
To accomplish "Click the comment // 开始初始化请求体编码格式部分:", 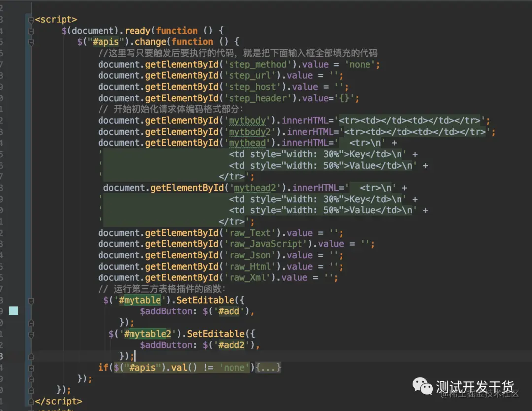I will coord(170,109).
